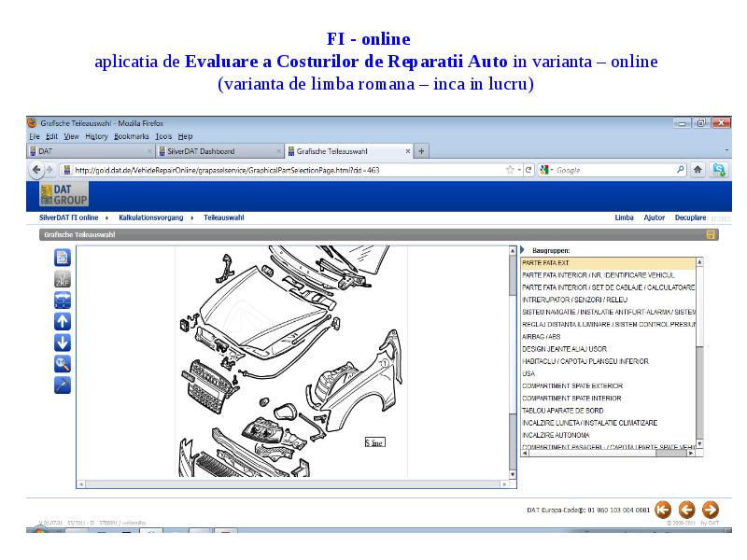Screen dimensions: 747x560
Task: Click Firefox forward navigation button
Action: coord(49,170)
